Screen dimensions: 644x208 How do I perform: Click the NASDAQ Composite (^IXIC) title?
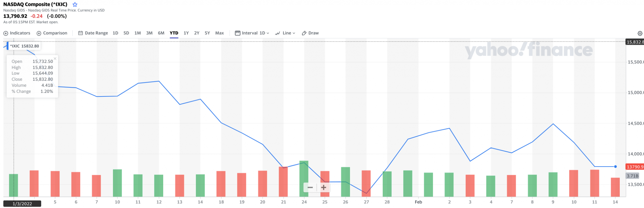point(35,4)
